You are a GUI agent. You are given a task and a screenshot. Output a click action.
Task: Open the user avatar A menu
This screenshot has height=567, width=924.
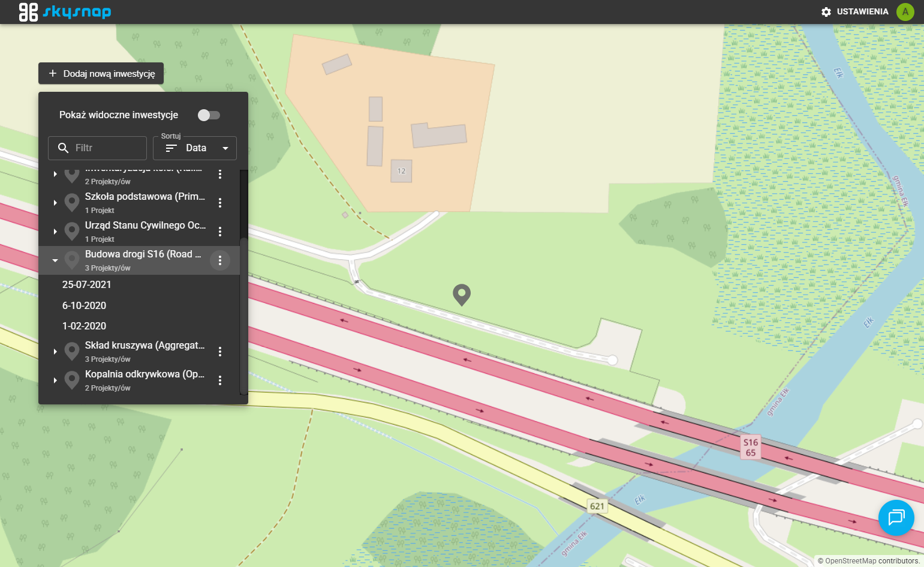pyautogui.click(x=905, y=11)
